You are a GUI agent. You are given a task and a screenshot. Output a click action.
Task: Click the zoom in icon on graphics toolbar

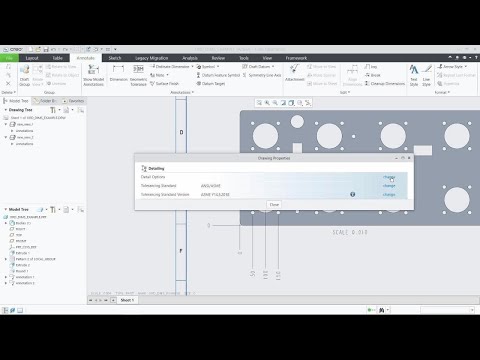267,103
